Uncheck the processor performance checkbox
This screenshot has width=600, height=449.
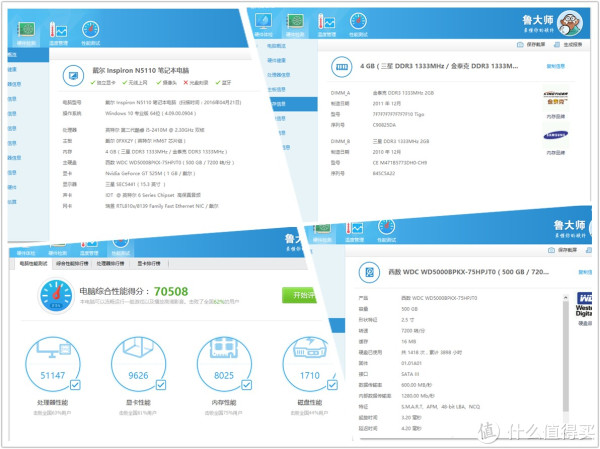click(75, 385)
